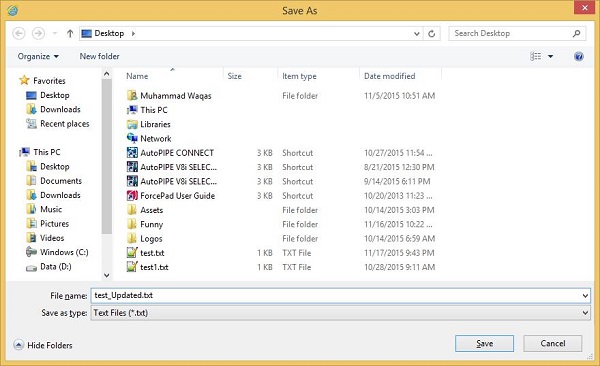Screen dimensions: 600x366
Task: Click the navigation pane scrollbar thumb
Action: (107, 156)
